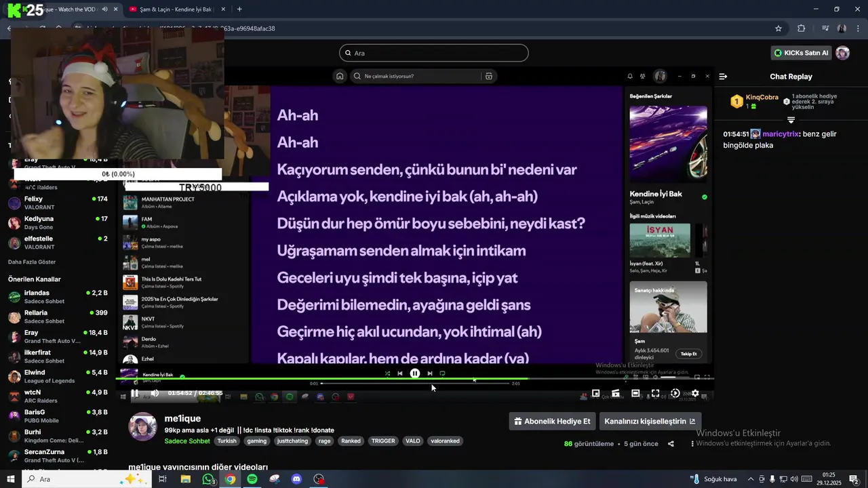The image size is (868, 488).
Task: Open Spotify home icon
Action: (340, 76)
